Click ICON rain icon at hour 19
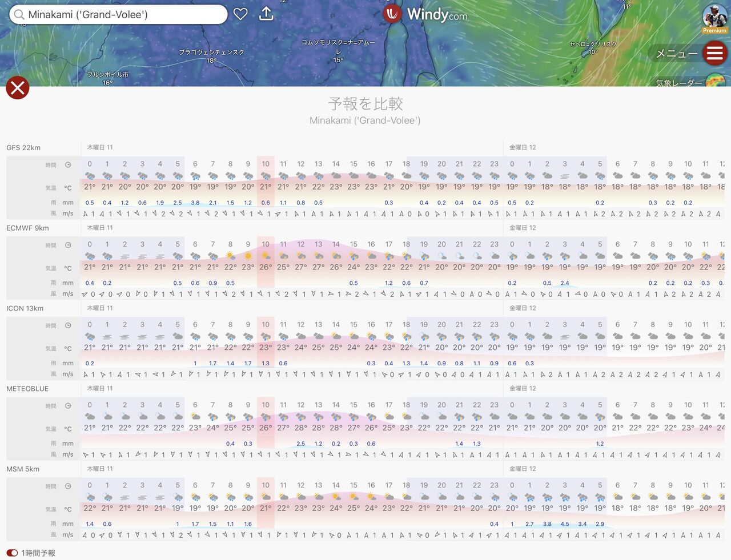Image resolution: width=731 pixels, height=560 pixels. 424,337
